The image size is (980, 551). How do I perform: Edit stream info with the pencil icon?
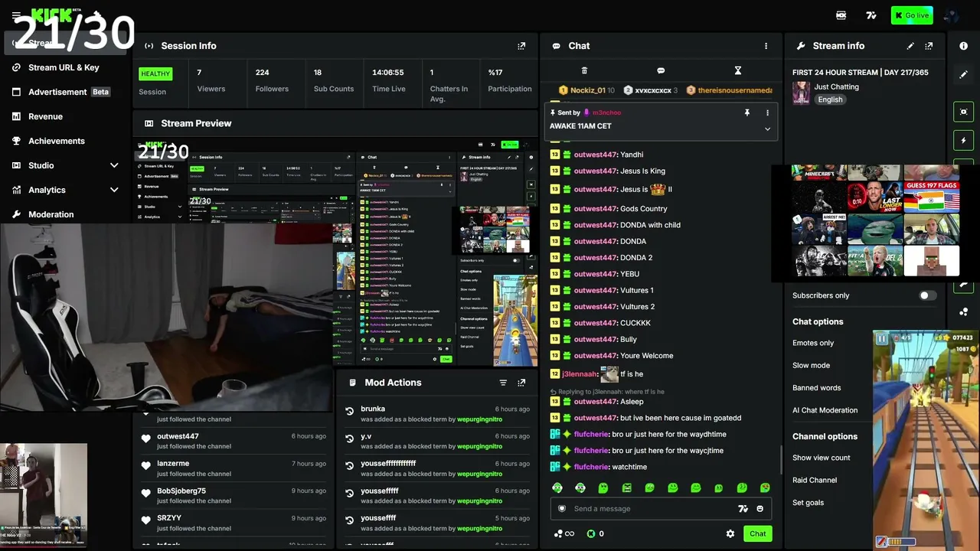(910, 46)
